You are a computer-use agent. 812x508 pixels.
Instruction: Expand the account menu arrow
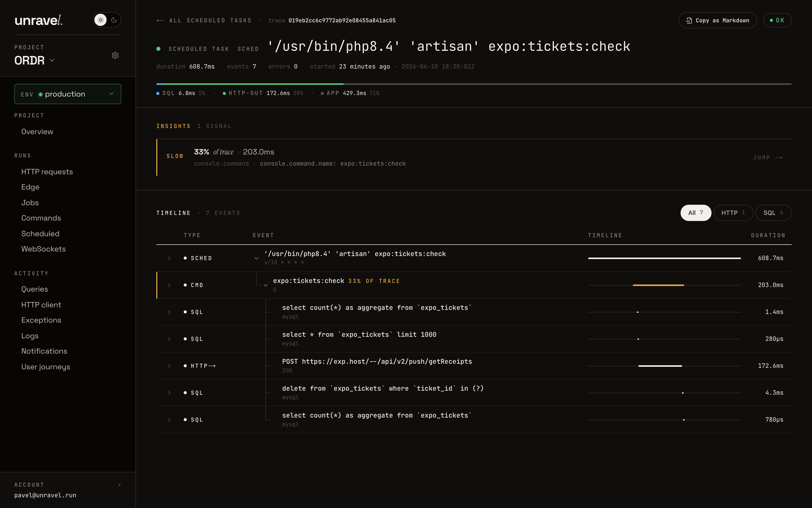click(x=120, y=485)
